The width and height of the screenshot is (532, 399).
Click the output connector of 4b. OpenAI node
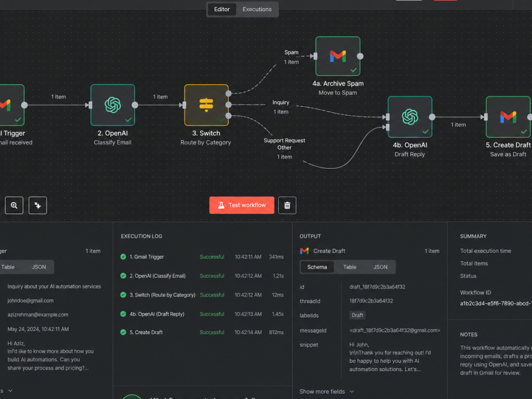point(432,117)
